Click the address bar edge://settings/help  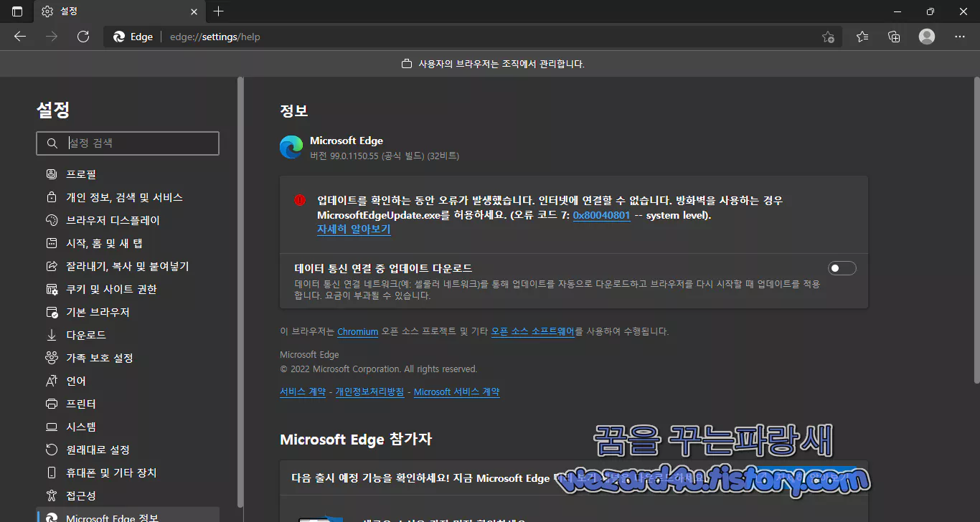472,37
